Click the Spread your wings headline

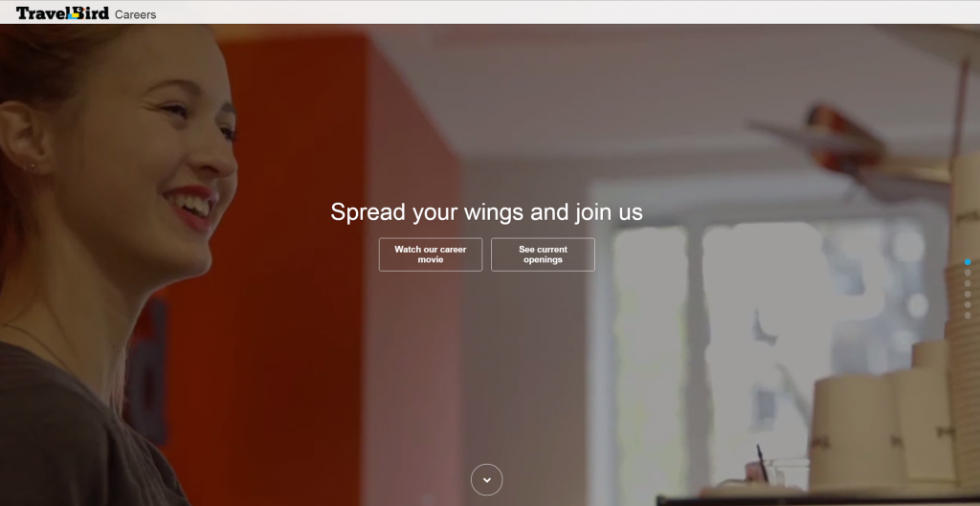(486, 211)
